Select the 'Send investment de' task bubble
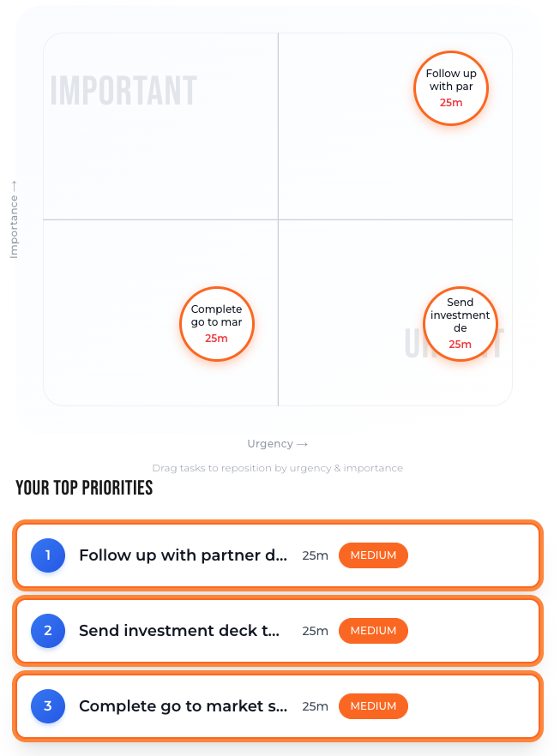Image resolution: width=560 pixels, height=756 pixels. click(x=461, y=324)
